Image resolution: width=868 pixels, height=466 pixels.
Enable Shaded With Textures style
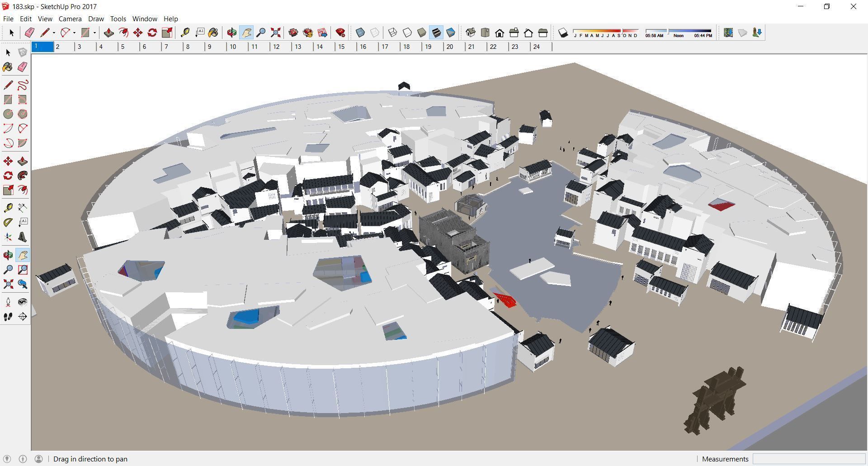tap(436, 33)
